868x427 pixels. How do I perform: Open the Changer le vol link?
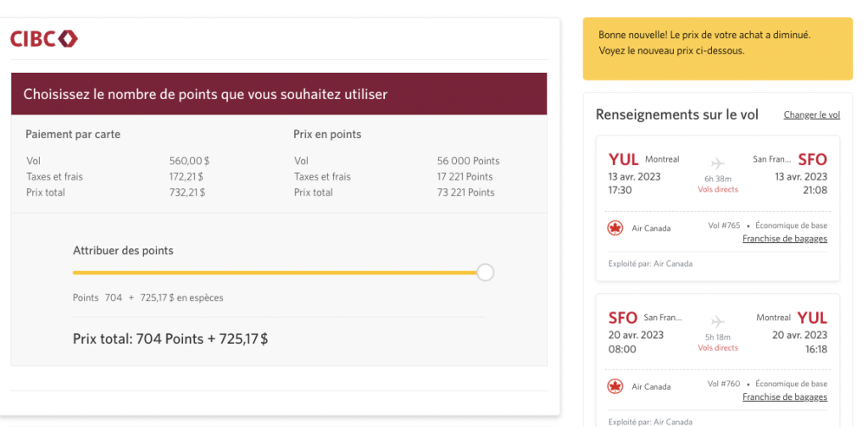(811, 115)
